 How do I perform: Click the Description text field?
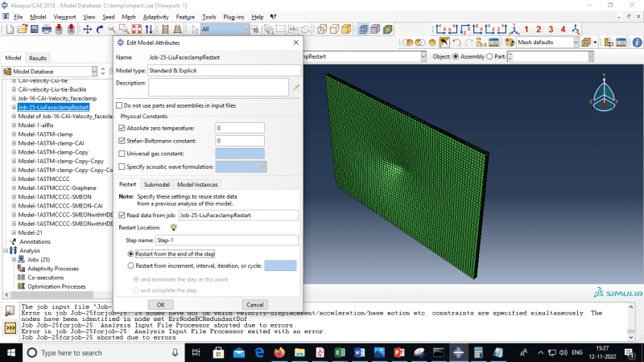click(218, 88)
